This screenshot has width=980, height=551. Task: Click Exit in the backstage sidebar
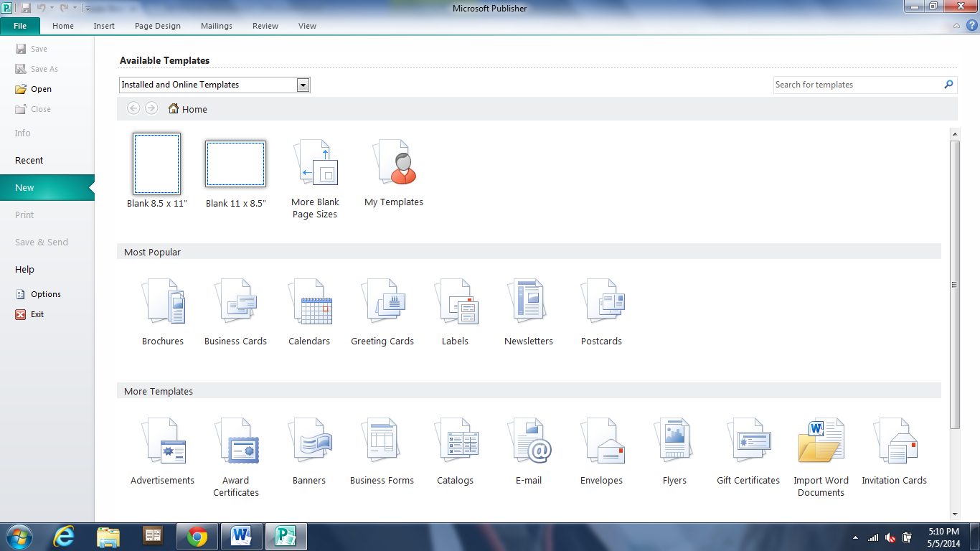29,314
